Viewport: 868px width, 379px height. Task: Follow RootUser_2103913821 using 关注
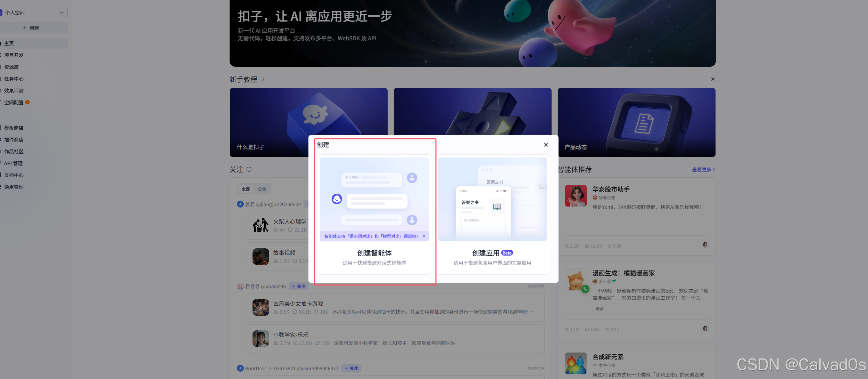(351, 369)
